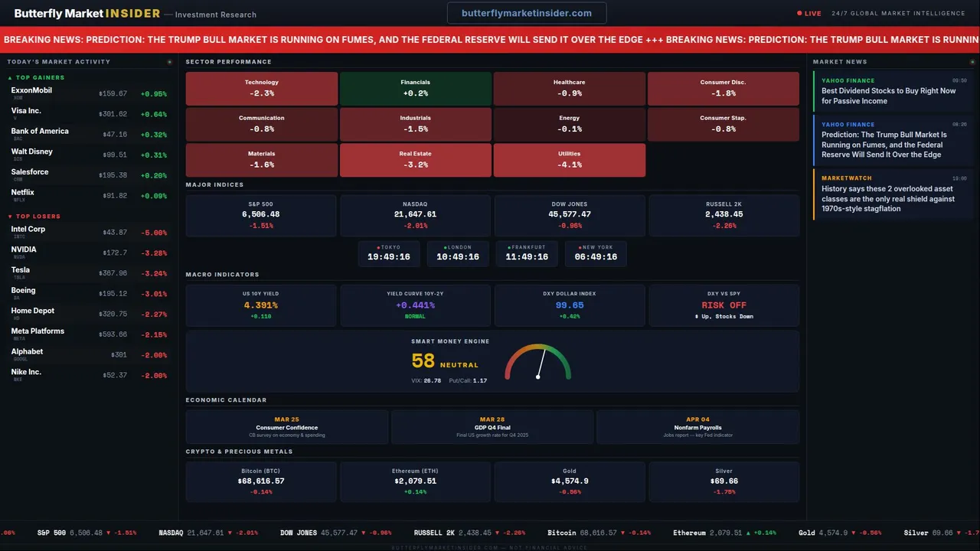980x551 pixels.
Task: Select Boeing row in top losers
Action: (x=89, y=293)
